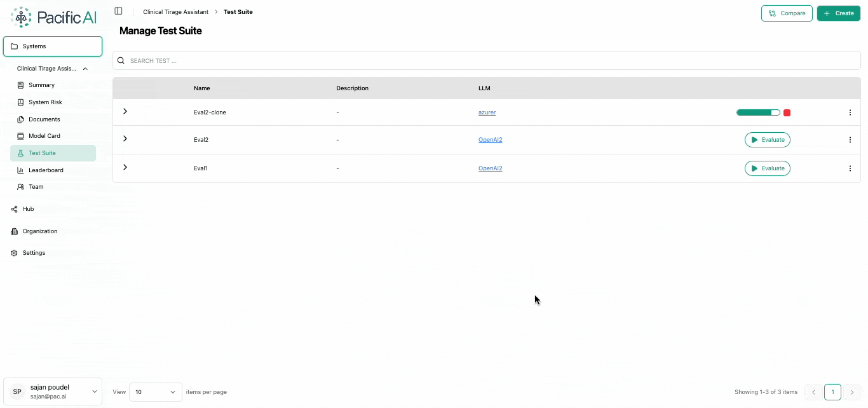Expand the Eval2-clone row

point(125,111)
